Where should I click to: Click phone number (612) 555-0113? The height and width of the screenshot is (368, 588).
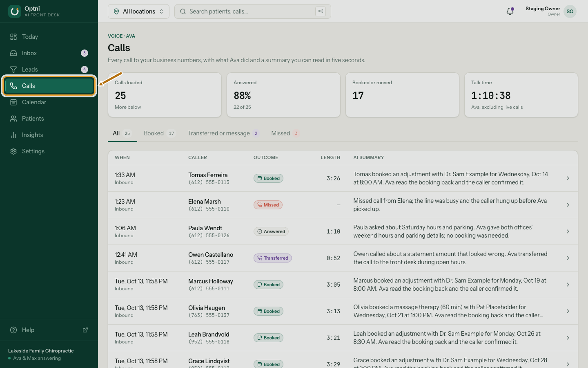click(209, 182)
